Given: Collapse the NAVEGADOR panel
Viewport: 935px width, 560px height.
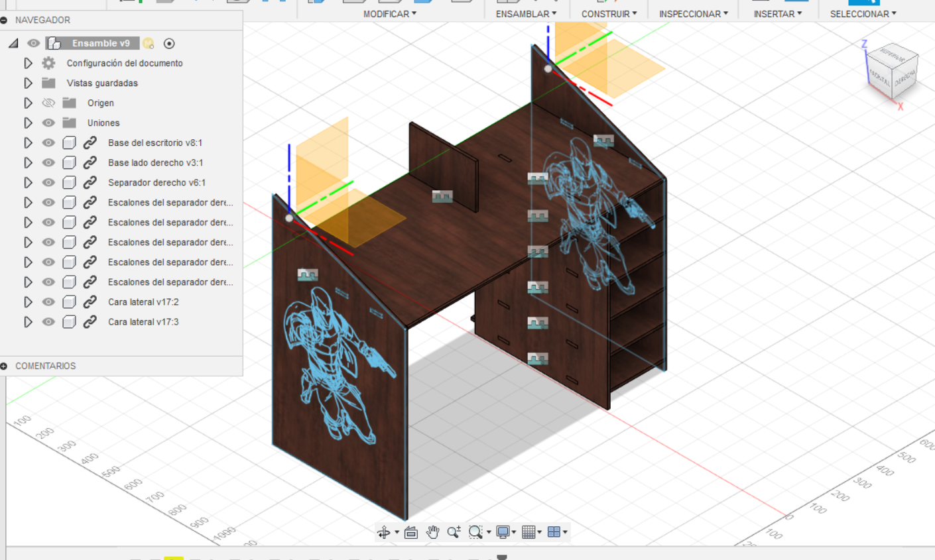Looking at the screenshot, I should (4, 21).
